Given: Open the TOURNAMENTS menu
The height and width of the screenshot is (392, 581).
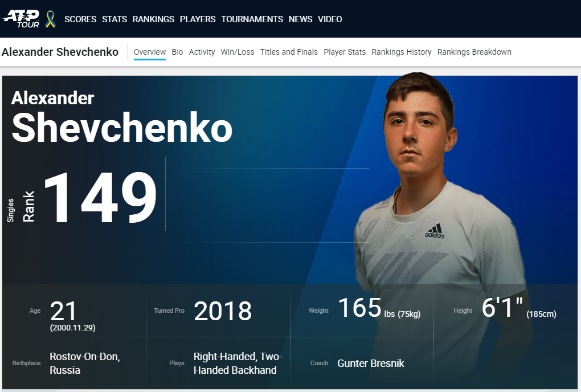Looking at the screenshot, I should [x=252, y=19].
